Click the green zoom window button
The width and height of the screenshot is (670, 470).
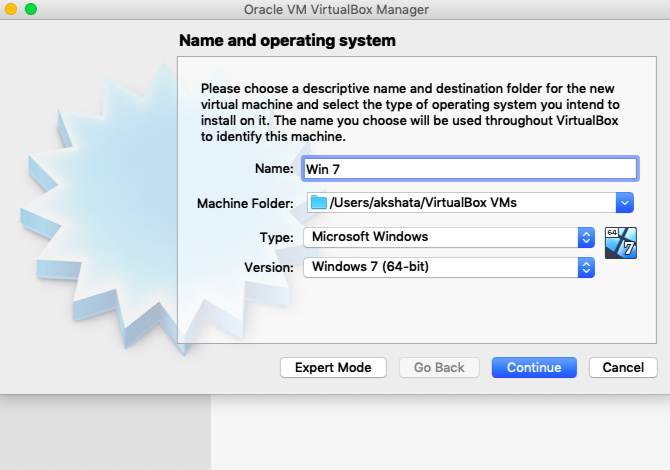click(31, 10)
